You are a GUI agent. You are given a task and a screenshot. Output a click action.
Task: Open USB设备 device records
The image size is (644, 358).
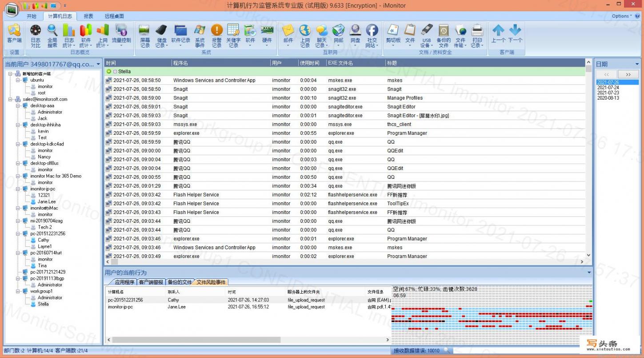tap(427, 35)
